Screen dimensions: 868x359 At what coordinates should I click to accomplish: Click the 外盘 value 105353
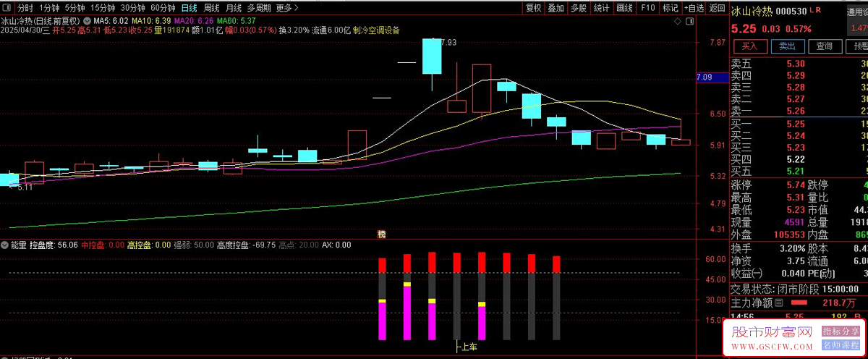pyautogui.click(x=788, y=235)
